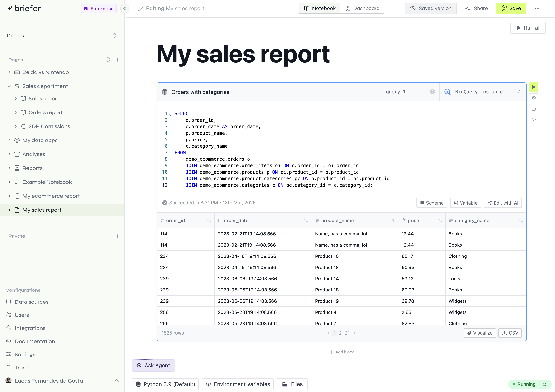Download results with CSV button
Image resolution: width=555 pixels, height=392 pixels.
click(x=510, y=333)
